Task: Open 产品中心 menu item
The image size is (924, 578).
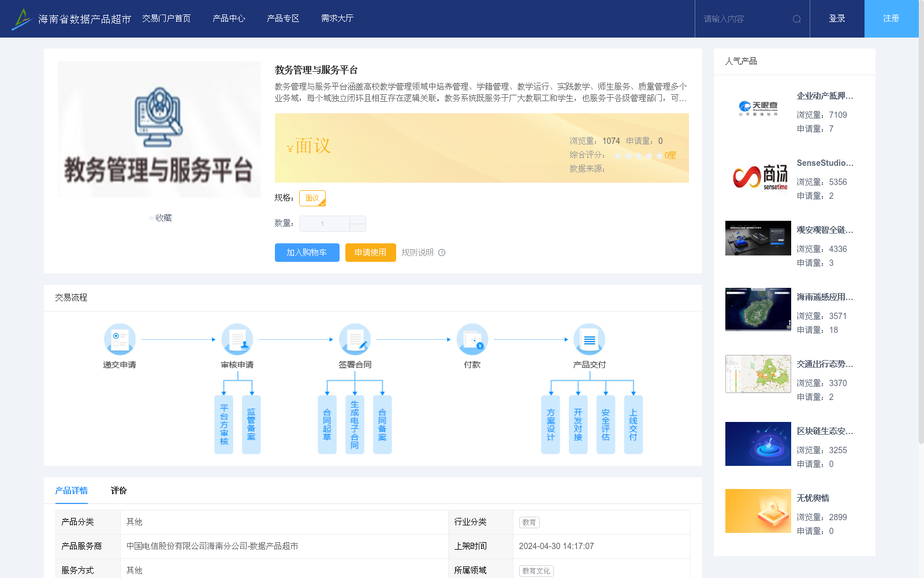Action: coord(229,18)
